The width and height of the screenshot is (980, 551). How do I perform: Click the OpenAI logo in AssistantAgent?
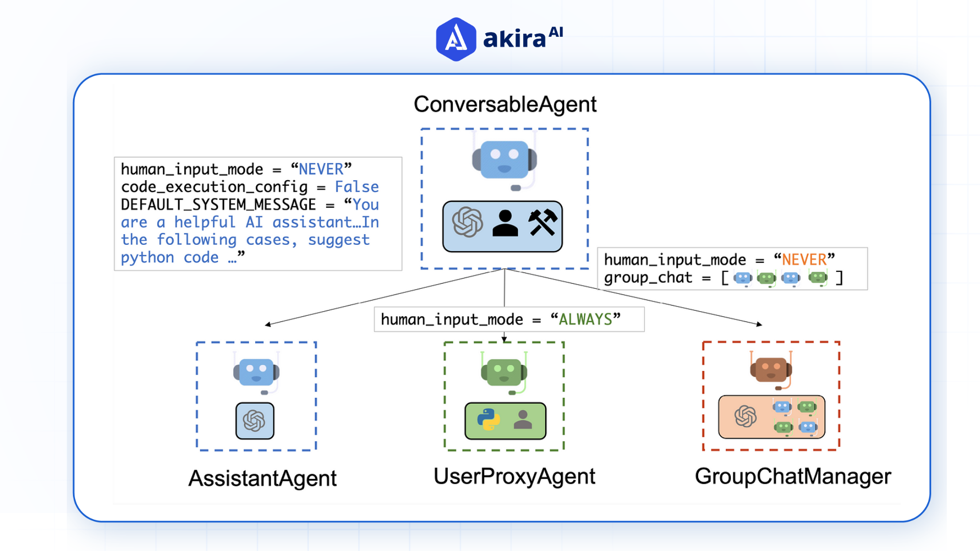pyautogui.click(x=254, y=420)
